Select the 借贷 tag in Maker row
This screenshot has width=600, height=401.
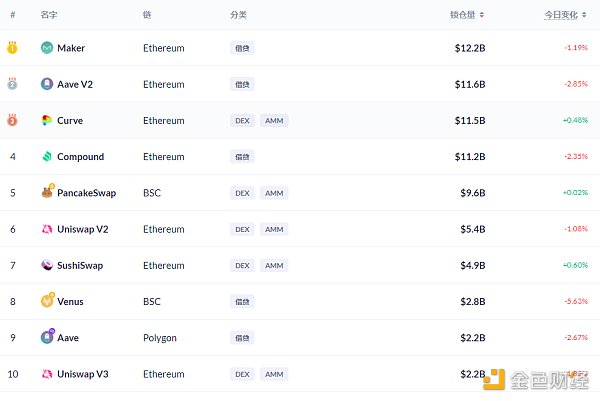[242, 48]
